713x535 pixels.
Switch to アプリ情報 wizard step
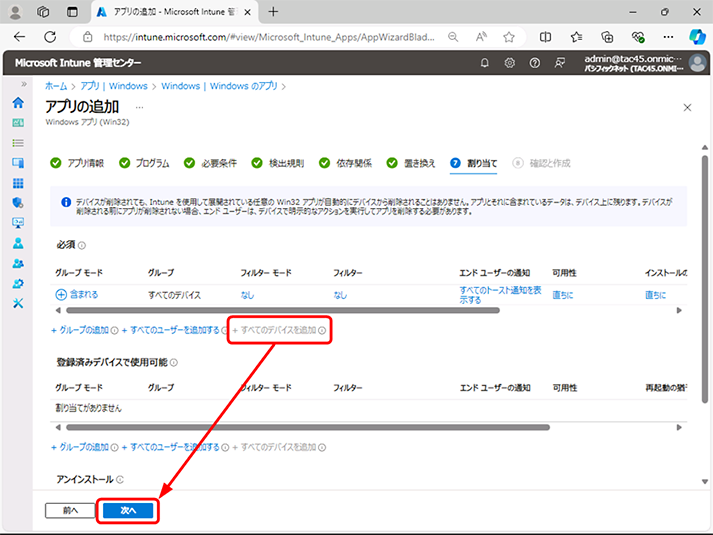click(77, 163)
